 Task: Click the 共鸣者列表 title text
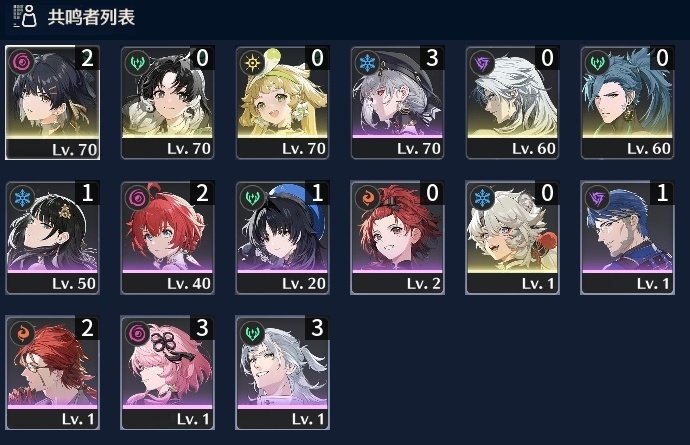pyautogui.click(x=91, y=17)
